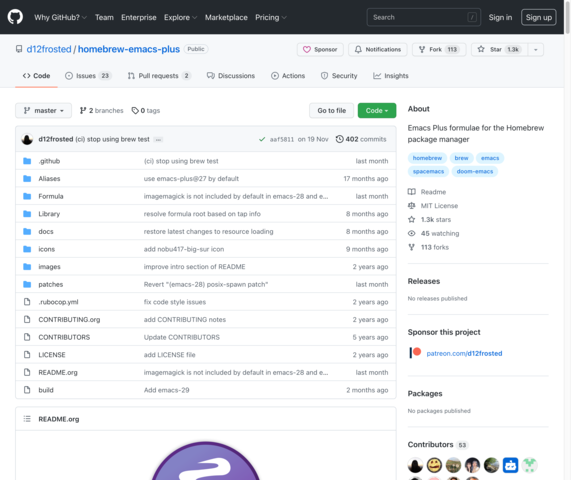This screenshot has width=571, height=480.
Task: Switch to the Actions tab
Action: (288, 76)
